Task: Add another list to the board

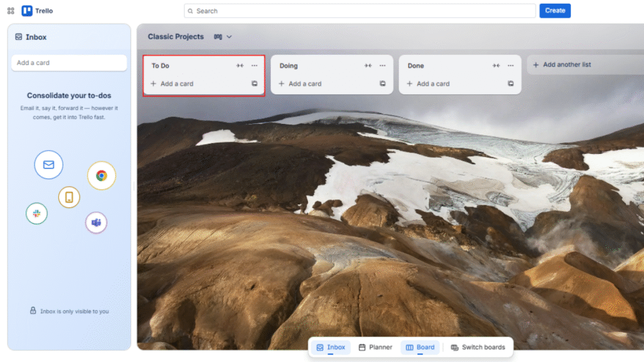Action: tap(562, 65)
